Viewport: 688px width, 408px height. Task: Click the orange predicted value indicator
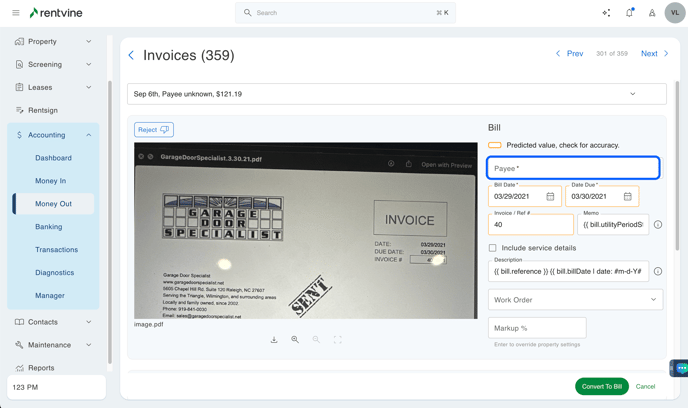(495, 146)
